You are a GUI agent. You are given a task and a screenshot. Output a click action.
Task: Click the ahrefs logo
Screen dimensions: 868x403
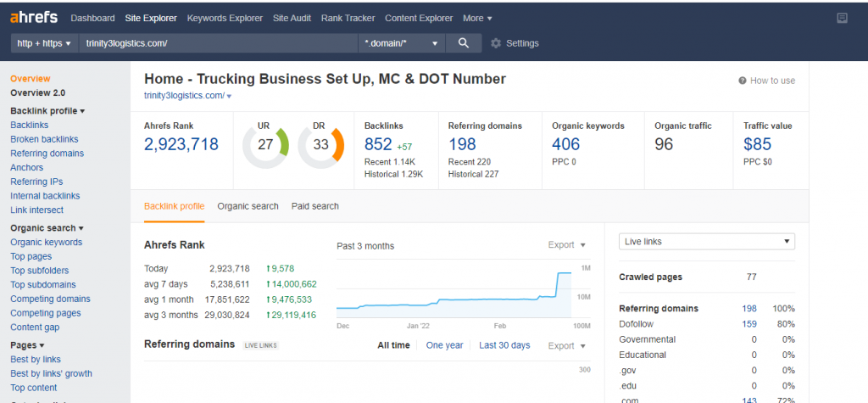tap(34, 17)
